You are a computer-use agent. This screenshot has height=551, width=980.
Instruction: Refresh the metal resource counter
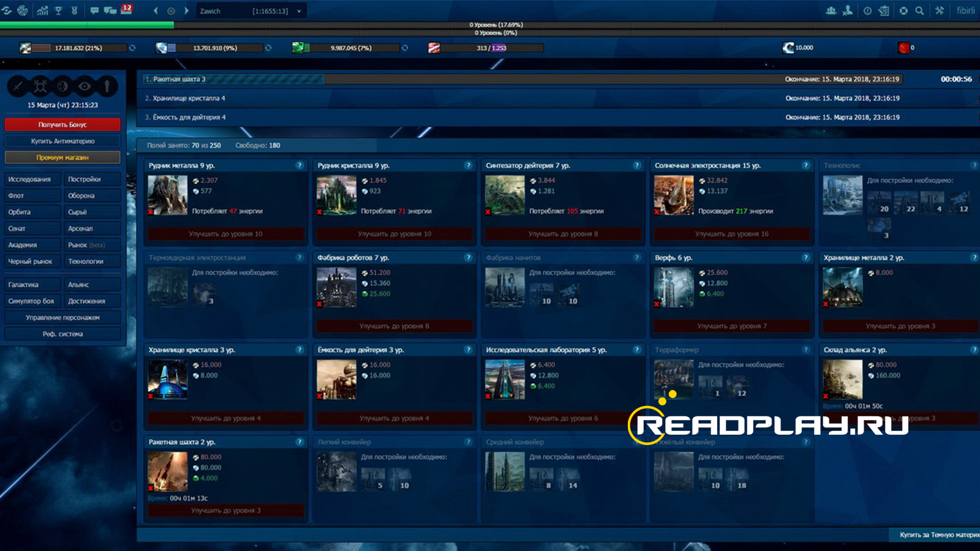[132, 48]
